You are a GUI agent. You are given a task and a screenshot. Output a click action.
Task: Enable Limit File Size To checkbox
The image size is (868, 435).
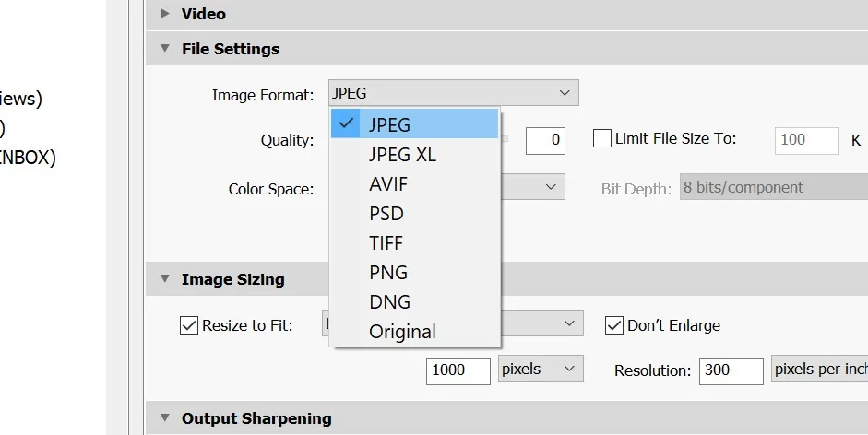pyautogui.click(x=602, y=138)
